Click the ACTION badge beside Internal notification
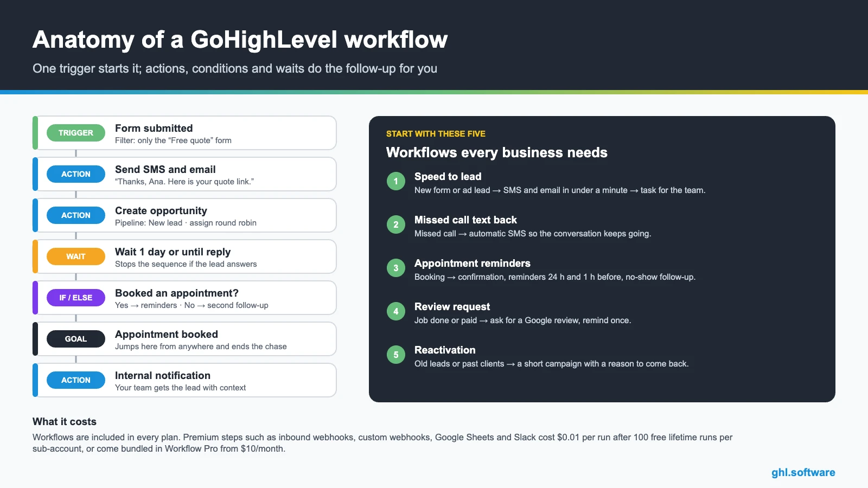868x488 pixels. (76, 380)
